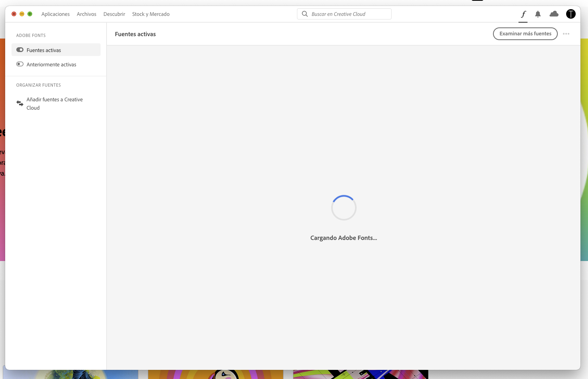View notifications via the bell icon

pyautogui.click(x=538, y=14)
